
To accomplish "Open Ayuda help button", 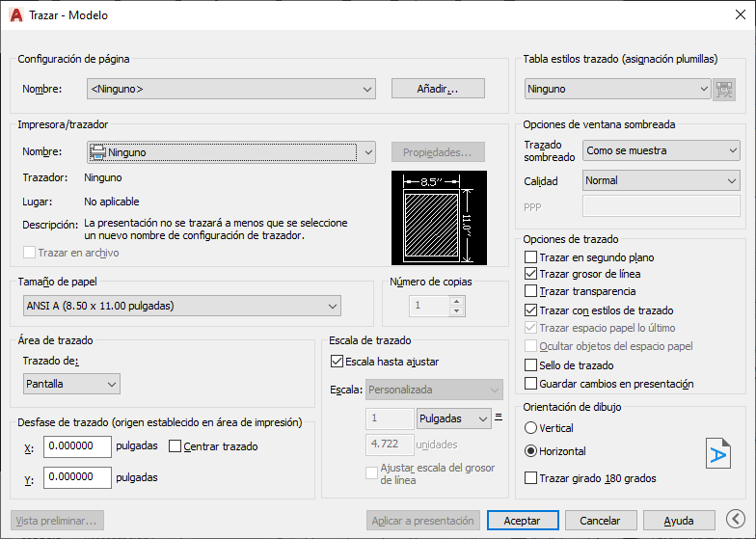I will 679,521.
